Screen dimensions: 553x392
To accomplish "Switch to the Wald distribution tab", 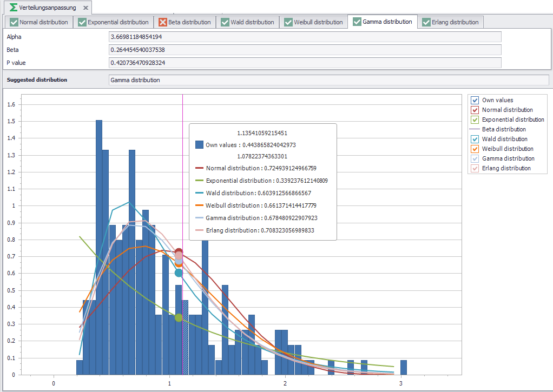I will click(x=247, y=22).
